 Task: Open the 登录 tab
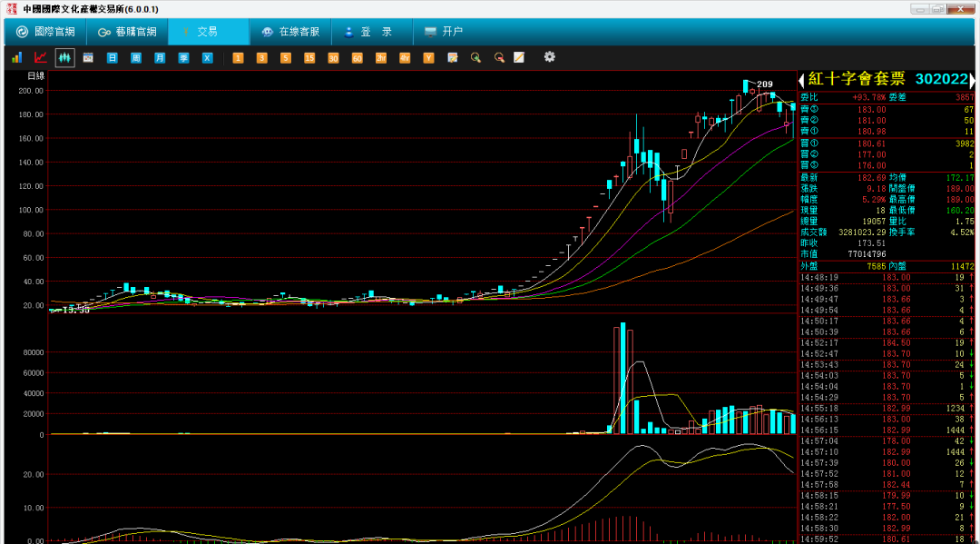pyautogui.click(x=372, y=31)
